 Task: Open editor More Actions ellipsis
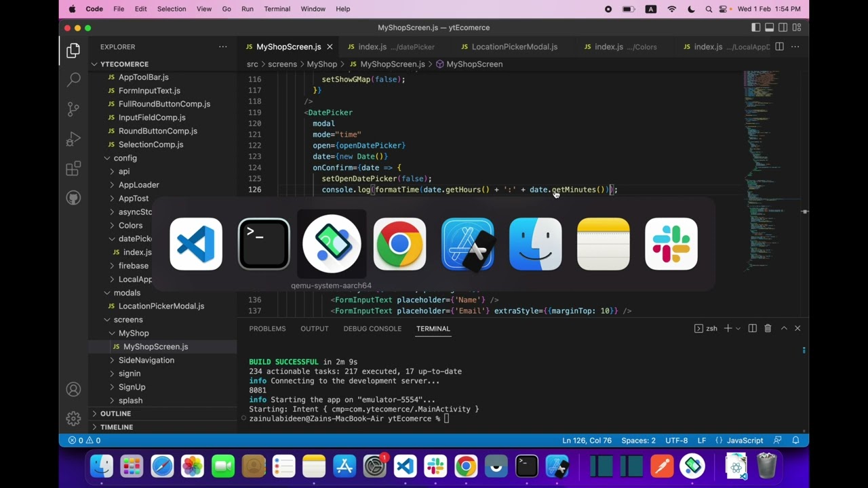coord(795,47)
